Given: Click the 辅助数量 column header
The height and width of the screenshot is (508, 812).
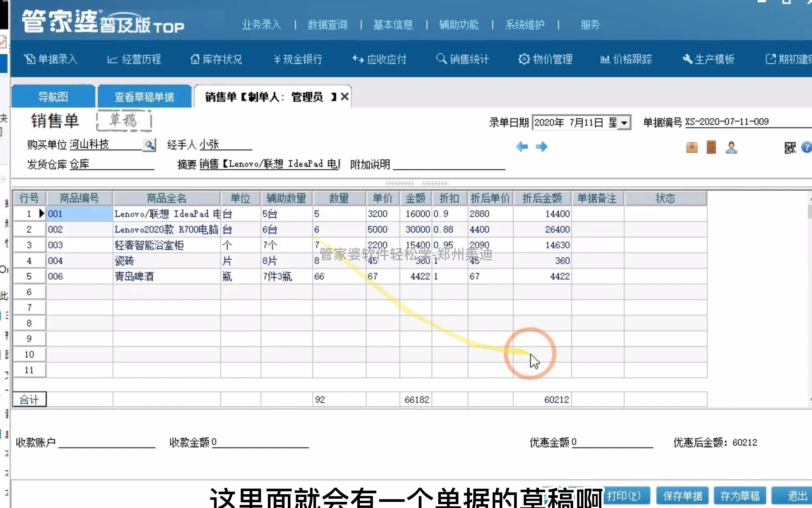Looking at the screenshot, I should [287, 198].
